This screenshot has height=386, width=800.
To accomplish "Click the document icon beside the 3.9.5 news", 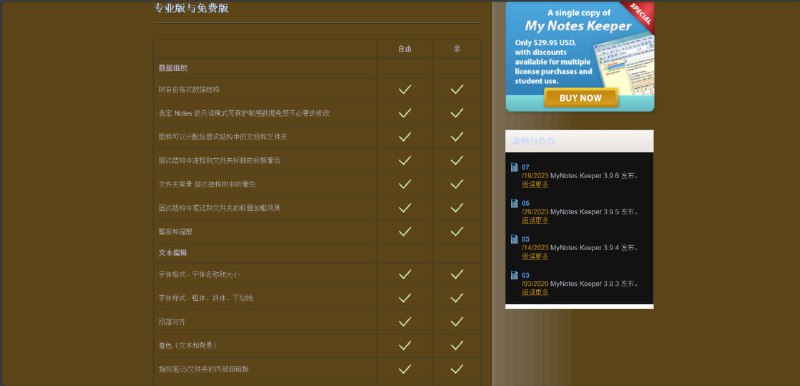I will coord(514,203).
